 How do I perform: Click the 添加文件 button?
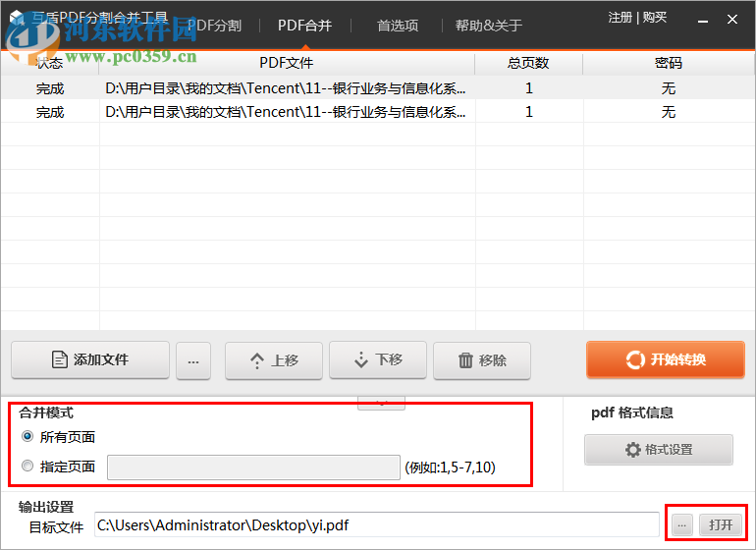pos(90,359)
